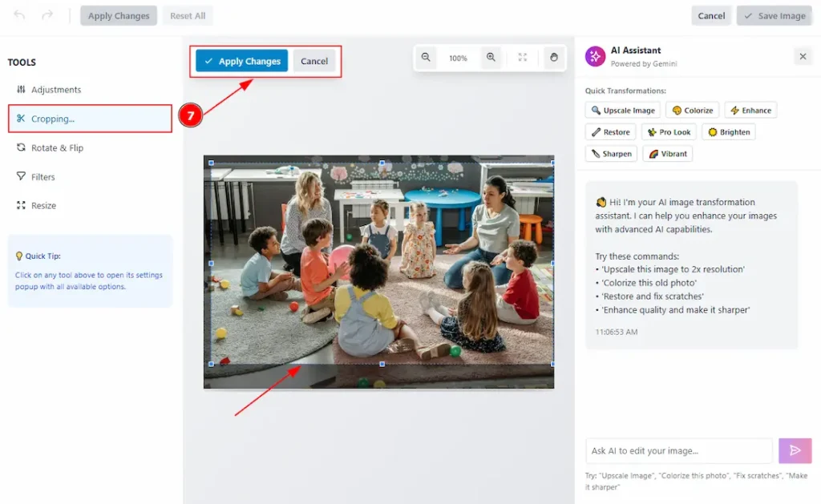Choose Upscale Image quick transformation
This screenshot has height=504, width=821.
[x=623, y=111]
